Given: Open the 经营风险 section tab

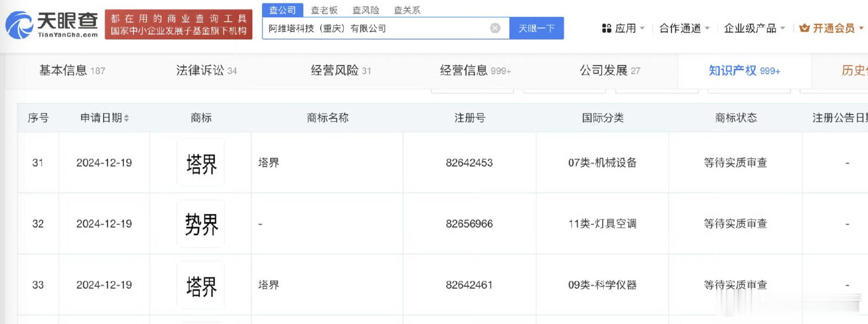Looking at the screenshot, I should (341, 70).
